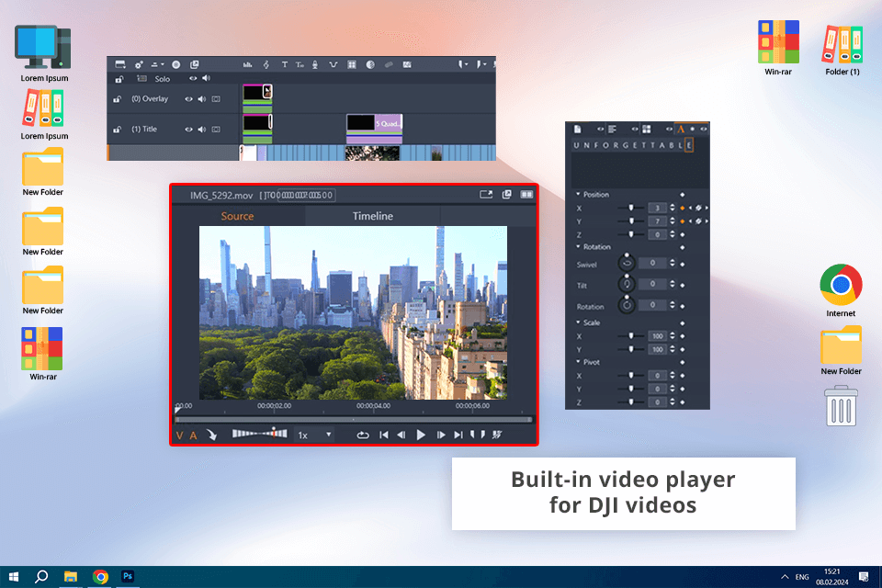The width and height of the screenshot is (882, 588).
Task: Click the player timecode input field
Action: point(307,196)
